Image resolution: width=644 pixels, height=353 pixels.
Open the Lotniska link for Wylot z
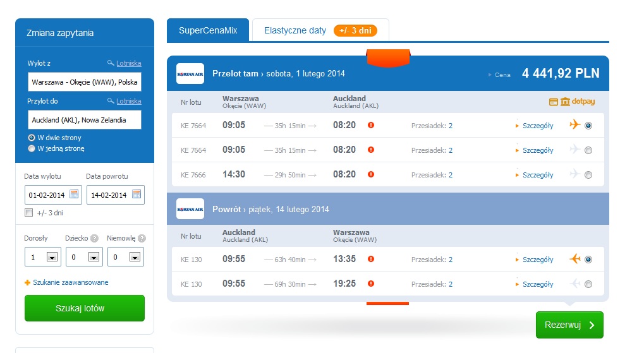pyautogui.click(x=128, y=63)
